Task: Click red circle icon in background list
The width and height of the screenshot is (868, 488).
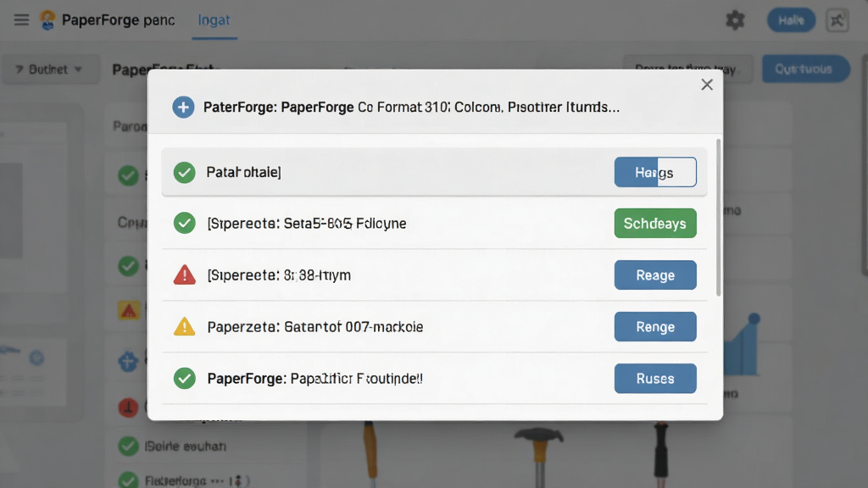Action: (129, 408)
